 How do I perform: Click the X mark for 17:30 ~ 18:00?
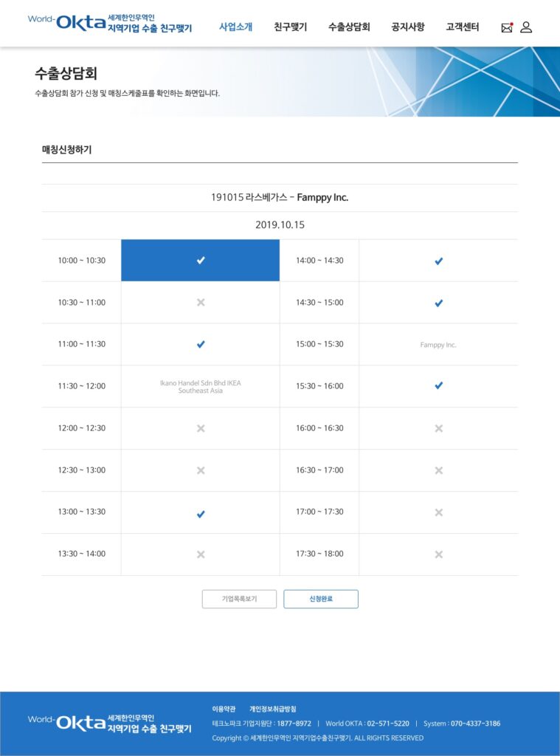click(x=438, y=554)
